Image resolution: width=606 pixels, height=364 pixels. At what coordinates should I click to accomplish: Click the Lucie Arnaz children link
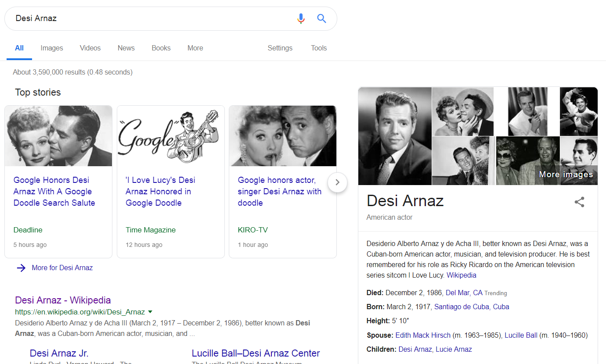point(454,349)
